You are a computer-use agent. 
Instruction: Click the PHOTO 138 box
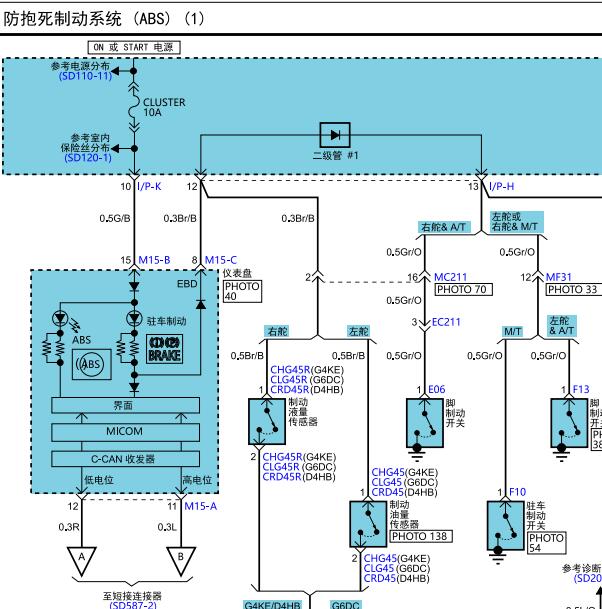421,536
